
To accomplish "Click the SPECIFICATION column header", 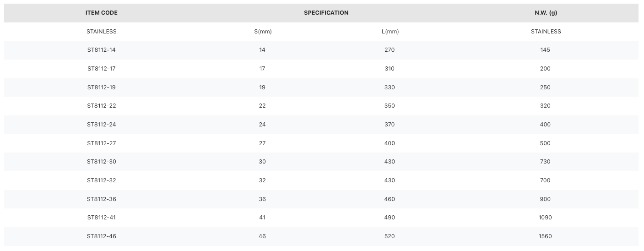I will point(326,13).
